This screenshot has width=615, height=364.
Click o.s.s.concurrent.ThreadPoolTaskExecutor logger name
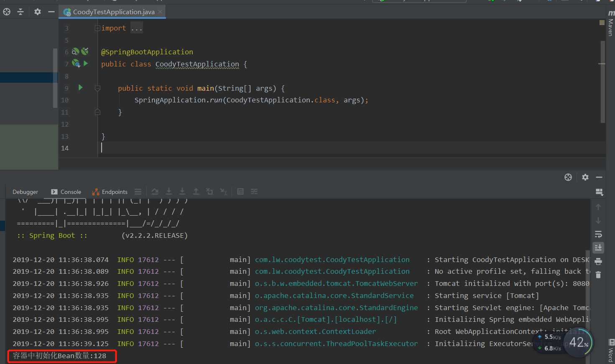click(336, 344)
